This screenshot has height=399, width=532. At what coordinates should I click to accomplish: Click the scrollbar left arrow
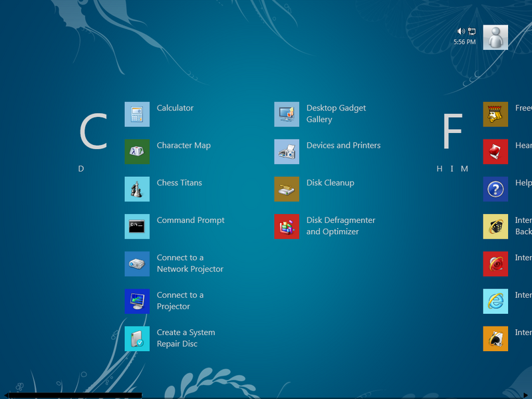click(x=5, y=395)
